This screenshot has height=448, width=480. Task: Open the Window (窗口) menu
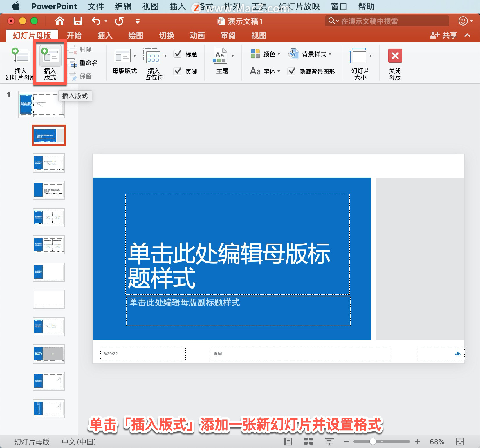click(x=339, y=6)
